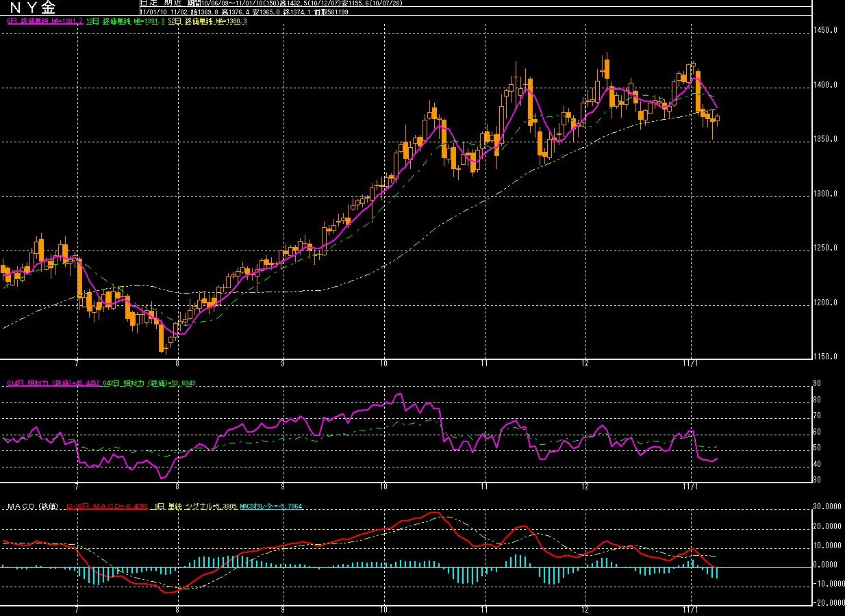Viewport: 845px width, 616px height.
Task: Click the 日足 daily timeframe label
Action: [149, 3]
